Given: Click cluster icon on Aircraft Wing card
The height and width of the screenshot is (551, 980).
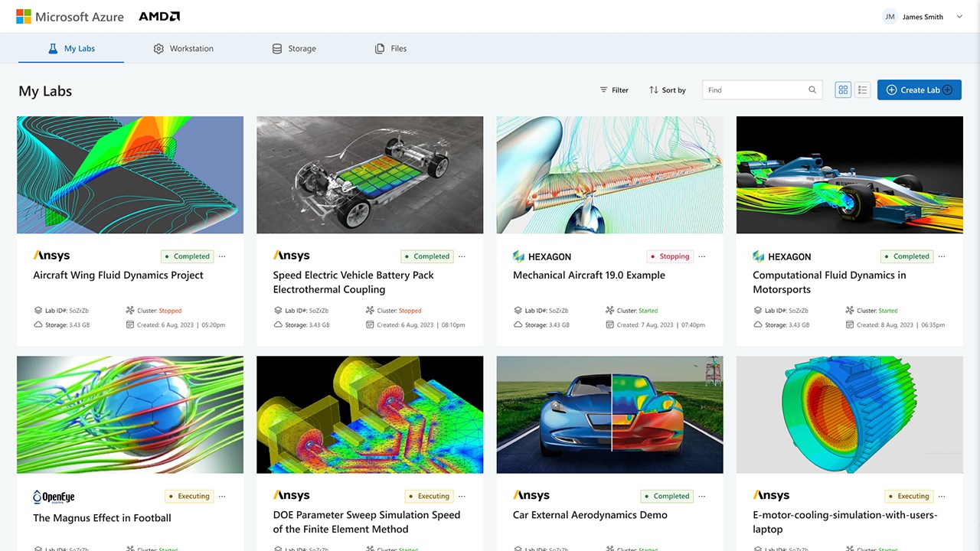Looking at the screenshot, I should tap(130, 311).
